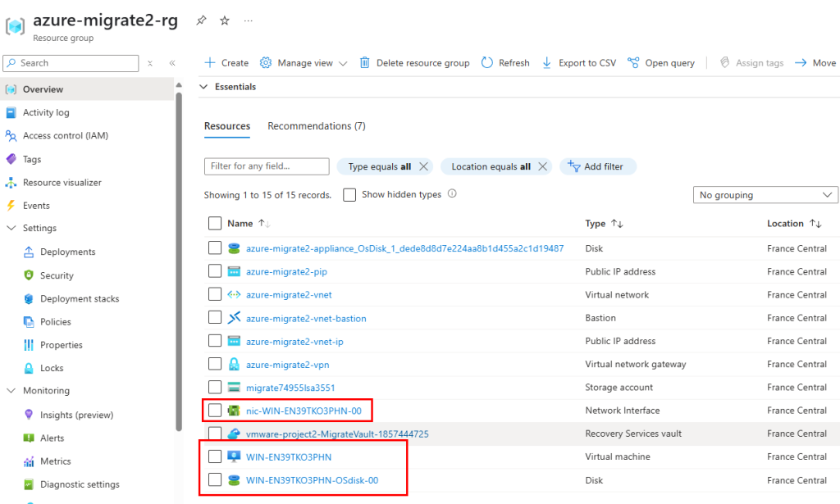This screenshot has width=840, height=504.
Task: Switch to the Resources tab
Action: (227, 126)
